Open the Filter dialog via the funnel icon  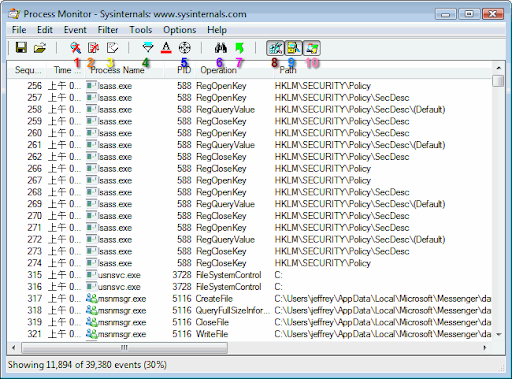coord(148,48)
